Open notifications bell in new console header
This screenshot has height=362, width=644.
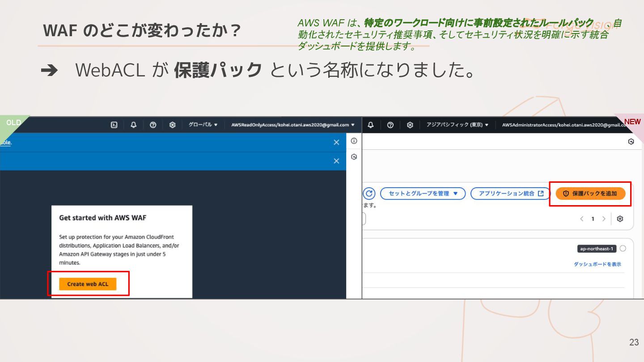pyautogui.click(x=371, y=125)
